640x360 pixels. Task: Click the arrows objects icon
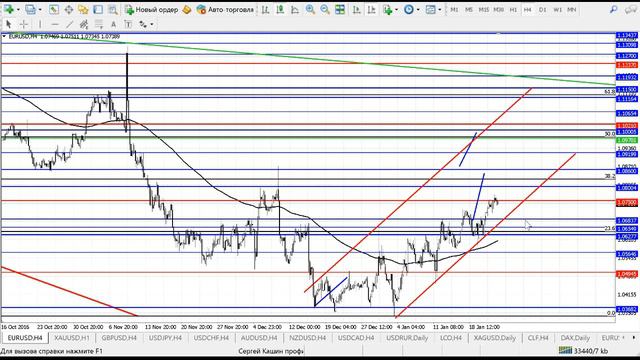pyautogui.click(x=143, y=24)
